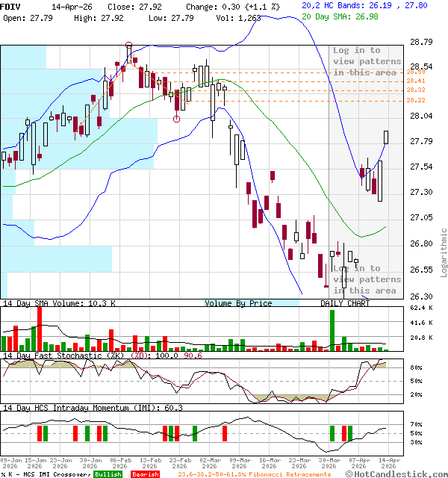Click the lower 'Log in to view patterns' notice
The image size is (448, 478).
(365, 279)
